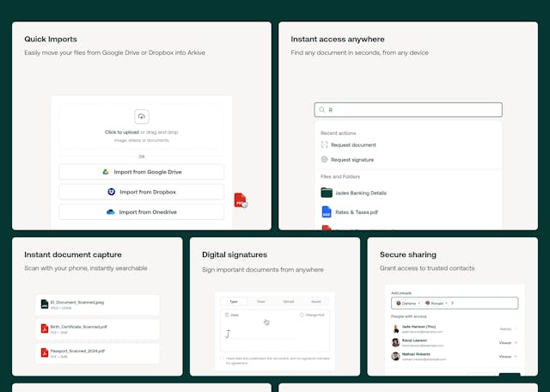
Task: Click the Change font icon
Action: coord(302,315)
